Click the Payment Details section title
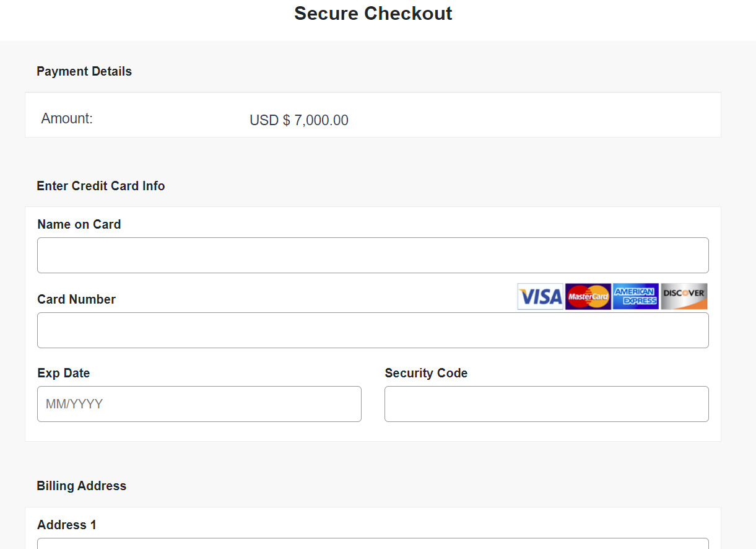Image resolution: width=756 pixels, height=549 pixels. (84, 71)
